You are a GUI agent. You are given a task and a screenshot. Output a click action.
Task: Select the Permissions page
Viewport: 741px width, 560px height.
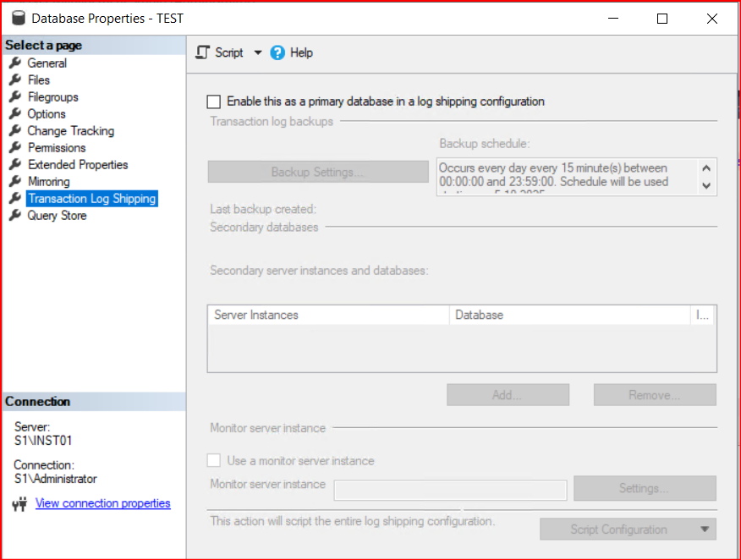[x=57, y=147]
